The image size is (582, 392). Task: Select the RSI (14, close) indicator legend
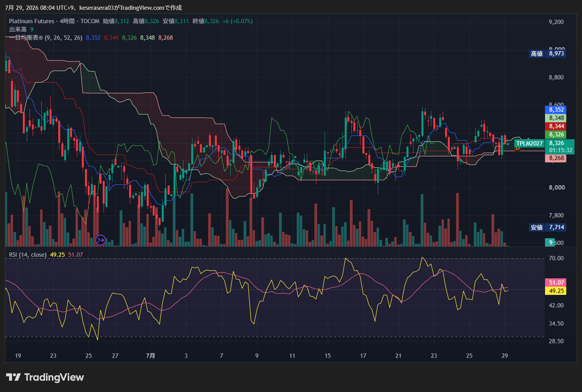pos(28,254)
